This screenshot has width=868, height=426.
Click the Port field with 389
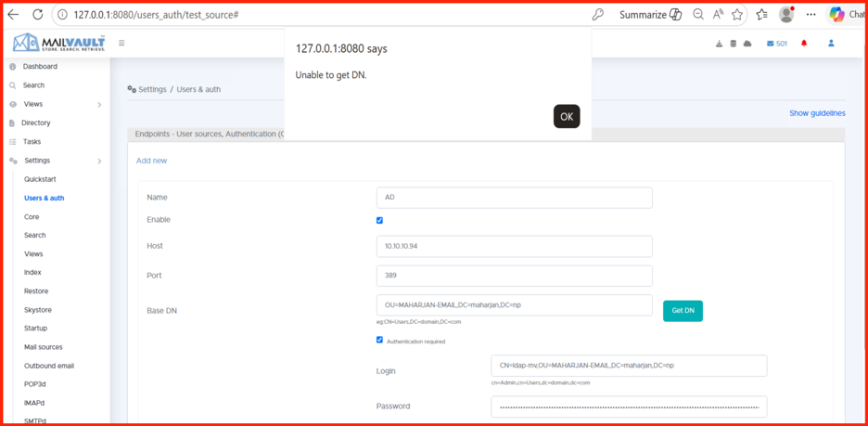[515, 276]
